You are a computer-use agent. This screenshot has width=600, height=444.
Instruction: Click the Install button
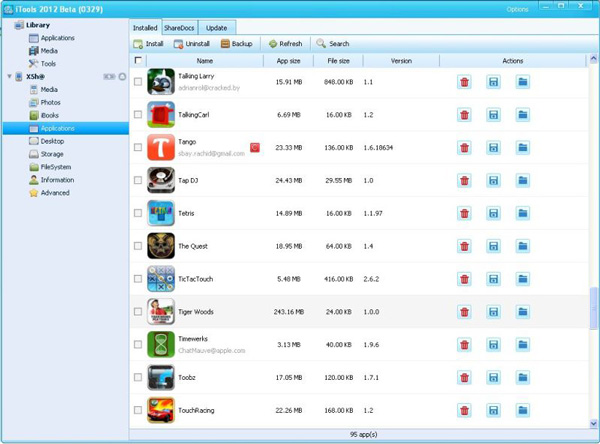pos(148,44)
